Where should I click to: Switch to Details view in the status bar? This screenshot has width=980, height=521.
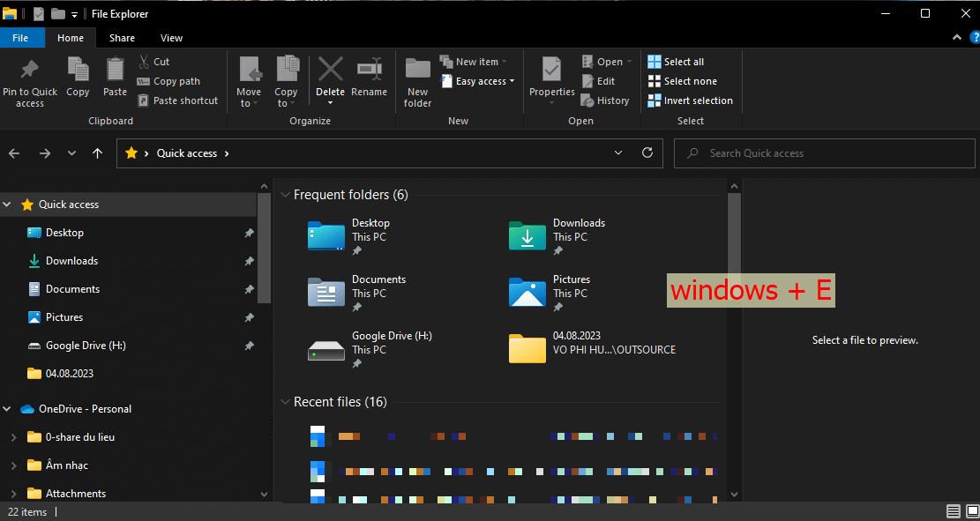pyautogui.click(x=954, y=511)
